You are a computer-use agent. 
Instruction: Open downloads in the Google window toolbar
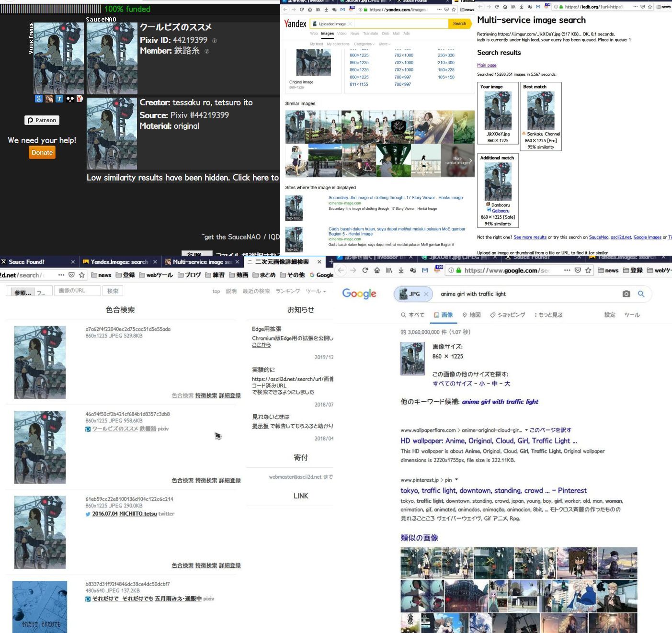[x=401, y=270]
